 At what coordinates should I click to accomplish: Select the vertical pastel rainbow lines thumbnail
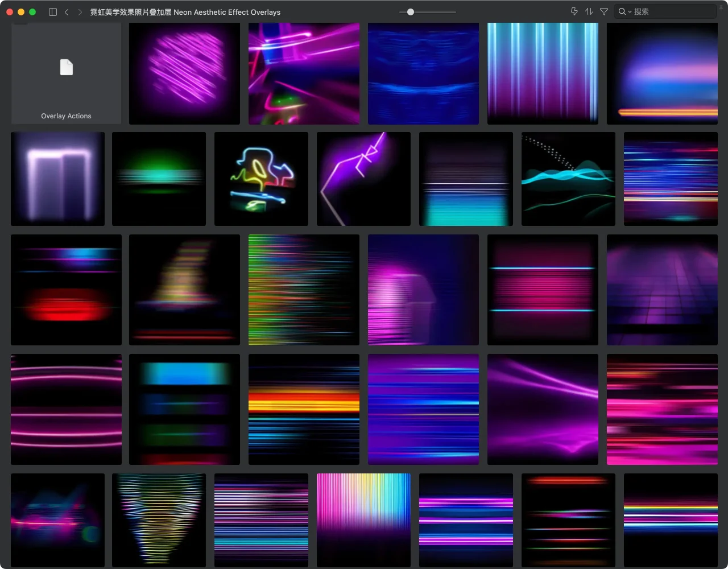coord(363,520)
